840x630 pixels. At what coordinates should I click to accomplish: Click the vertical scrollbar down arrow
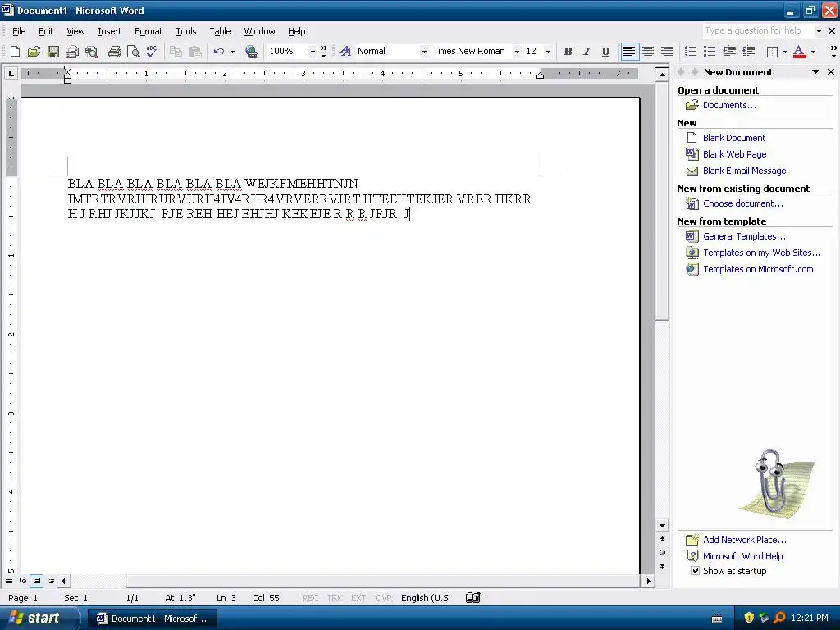pos(662,526)
